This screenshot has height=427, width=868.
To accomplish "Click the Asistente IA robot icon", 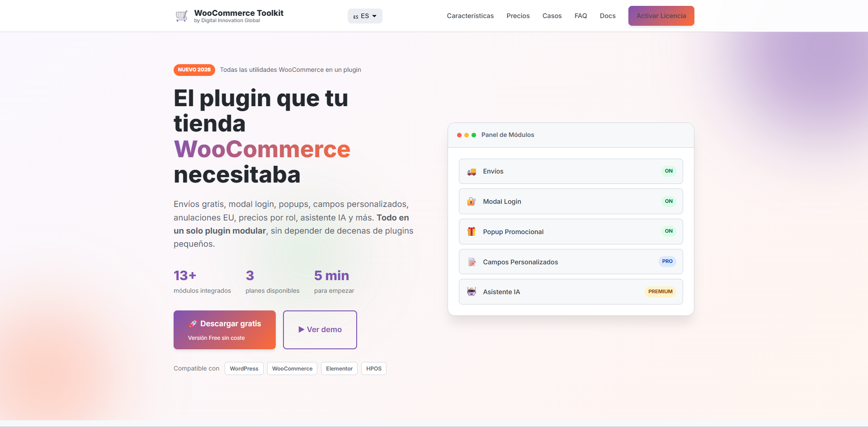I will (472, 292).
